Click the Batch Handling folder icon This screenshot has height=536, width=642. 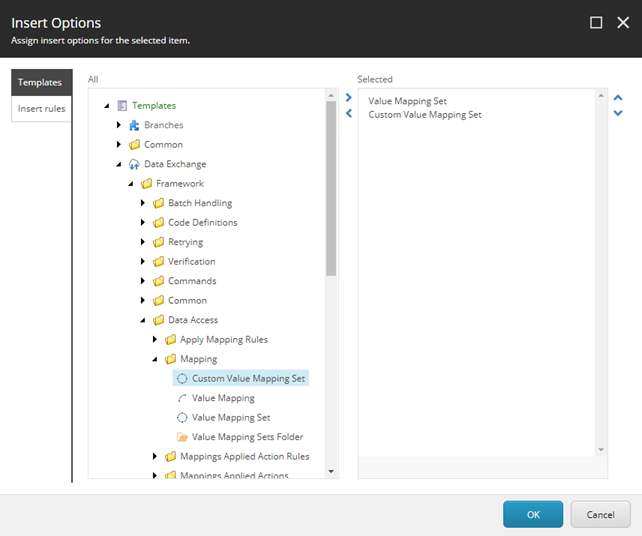point(158,203)
